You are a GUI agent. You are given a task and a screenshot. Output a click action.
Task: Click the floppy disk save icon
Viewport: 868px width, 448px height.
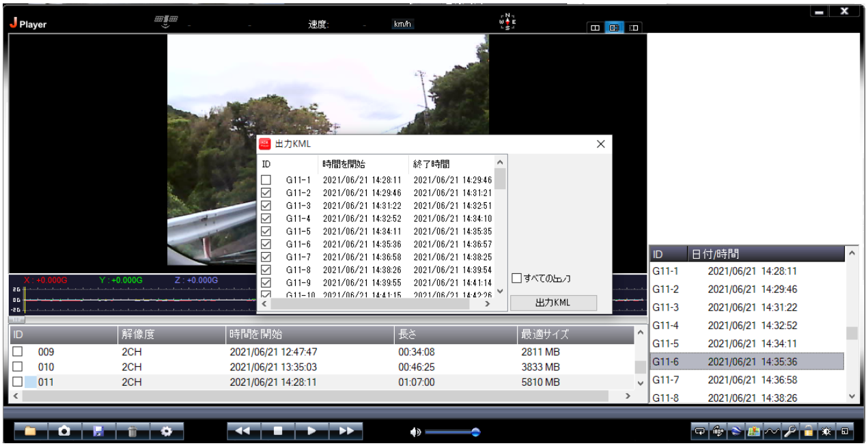pos(98,432)
